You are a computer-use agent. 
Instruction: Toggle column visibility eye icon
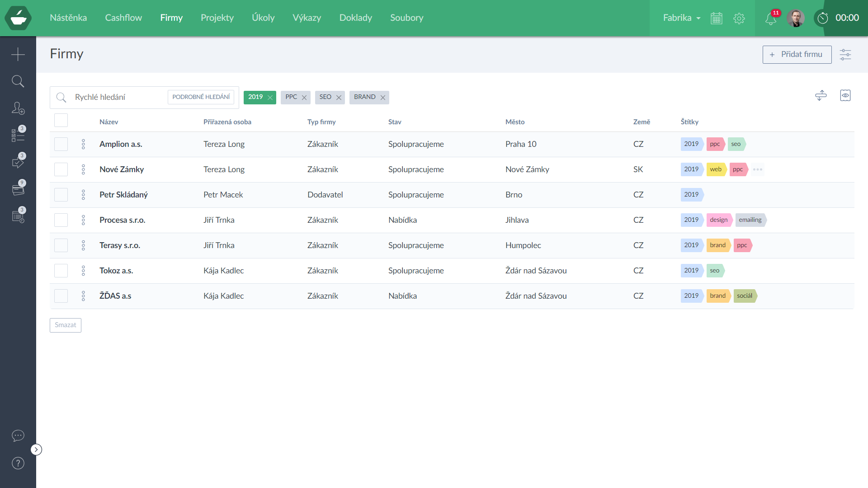[x=845, y=95]
